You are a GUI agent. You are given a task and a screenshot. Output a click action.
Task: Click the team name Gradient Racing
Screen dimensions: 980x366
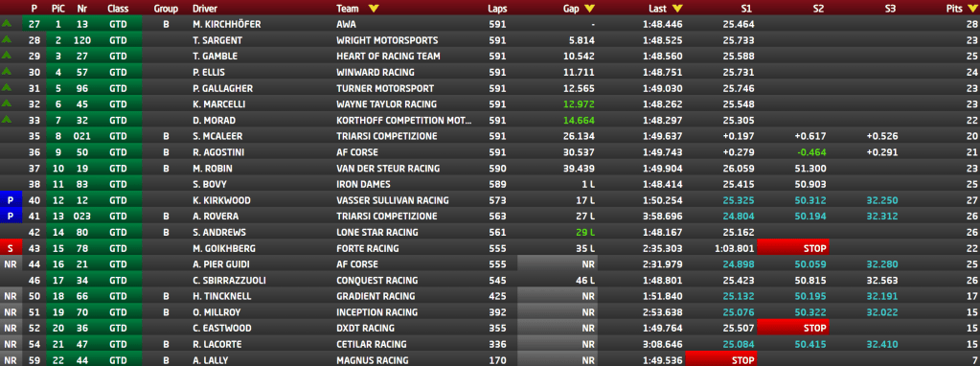click(376, 297)
